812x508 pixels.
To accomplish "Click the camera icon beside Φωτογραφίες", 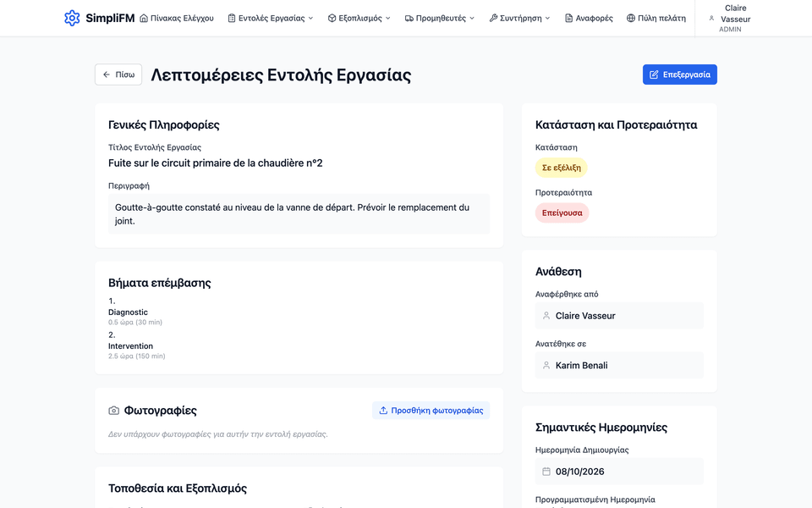I will 114,411.
